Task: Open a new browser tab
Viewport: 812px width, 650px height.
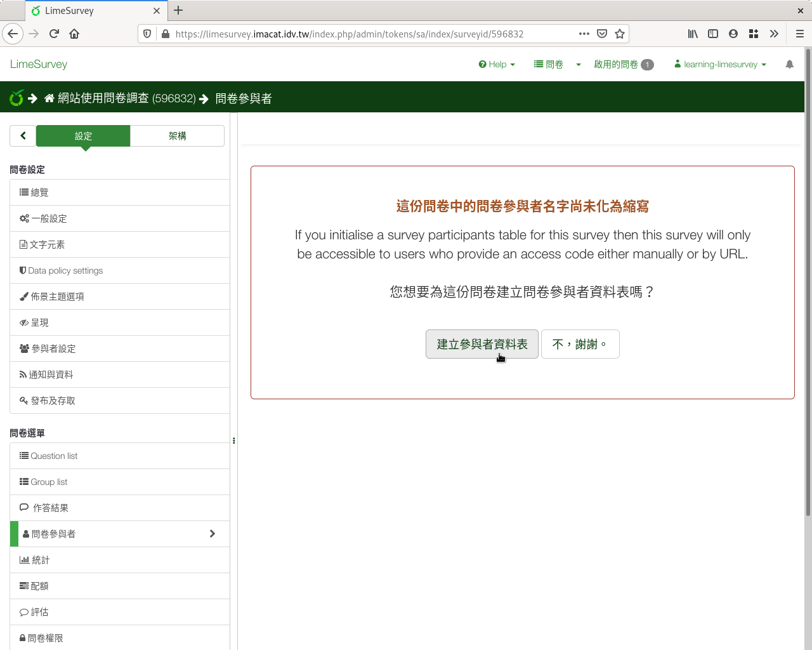Action: (x=178, y=10)
